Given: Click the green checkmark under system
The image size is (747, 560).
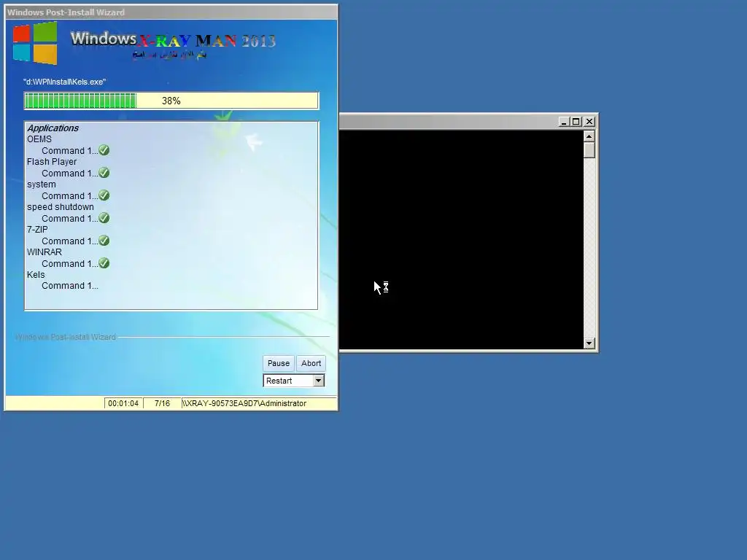Looking at the screenshot, I should [104, 195].
